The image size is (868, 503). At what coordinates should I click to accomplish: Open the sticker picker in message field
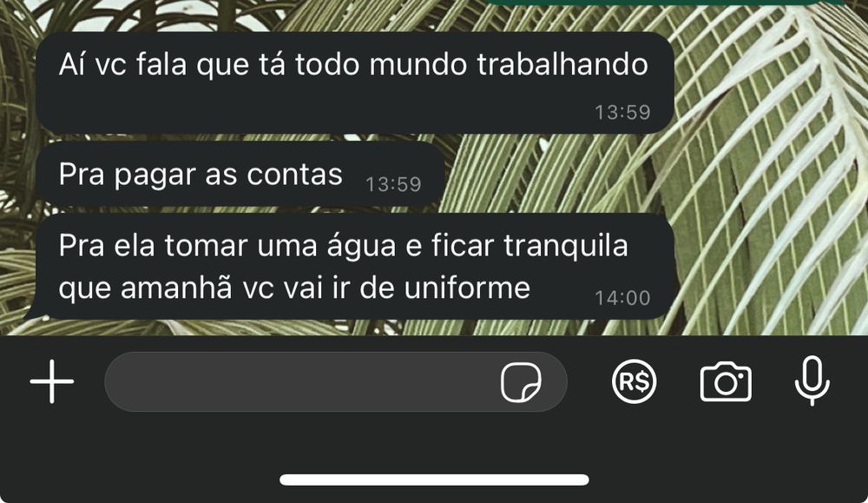coord(520,381)
